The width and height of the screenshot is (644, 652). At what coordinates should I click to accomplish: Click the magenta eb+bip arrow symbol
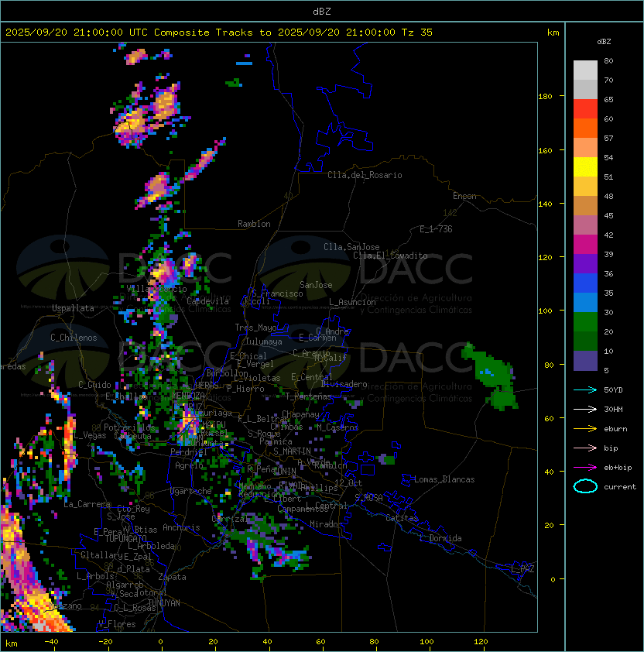585,468
